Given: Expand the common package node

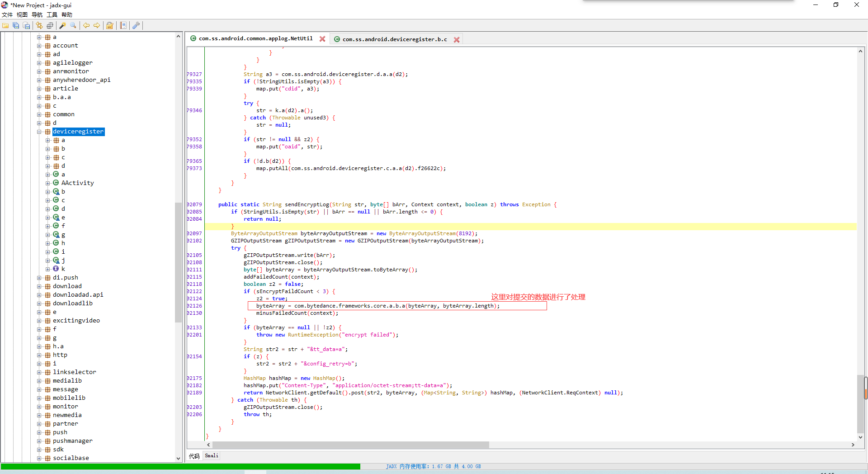Looking at the screenshot, I should click(x=39, y=114).
